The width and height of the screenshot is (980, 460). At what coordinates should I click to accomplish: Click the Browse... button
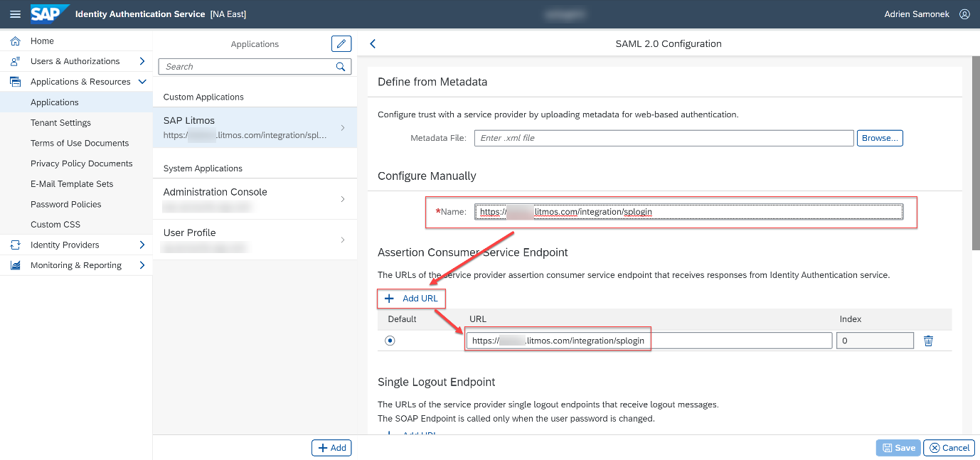[880, 138]
